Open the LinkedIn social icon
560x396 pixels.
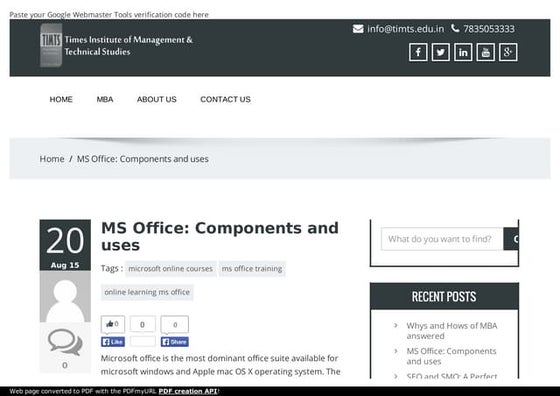click(x=463, y=52)
